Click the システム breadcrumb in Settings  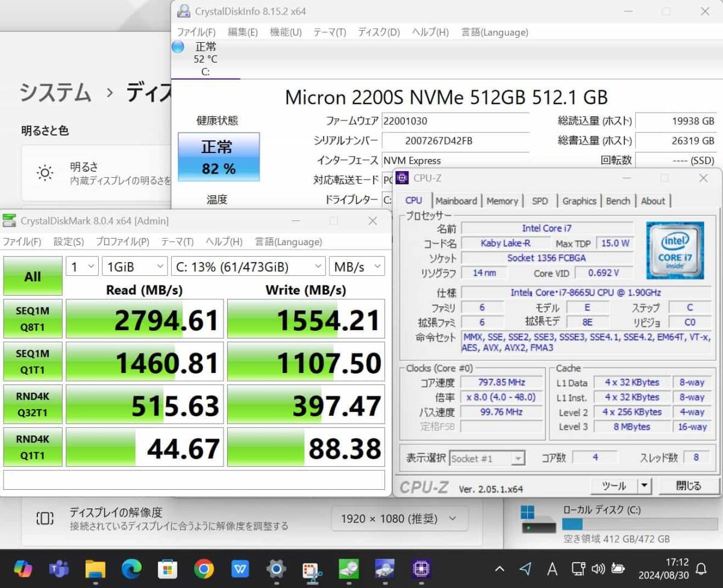[x=55, y=93]
